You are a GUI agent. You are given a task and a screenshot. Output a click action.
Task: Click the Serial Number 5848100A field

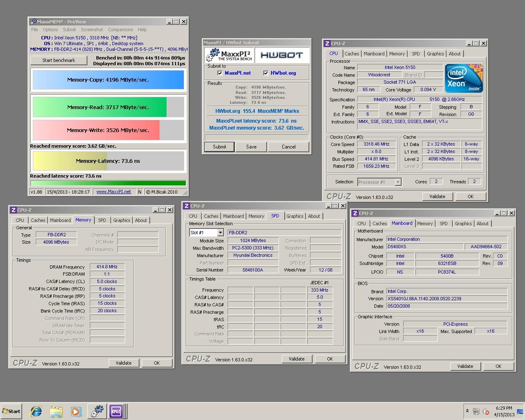point(253,270)
